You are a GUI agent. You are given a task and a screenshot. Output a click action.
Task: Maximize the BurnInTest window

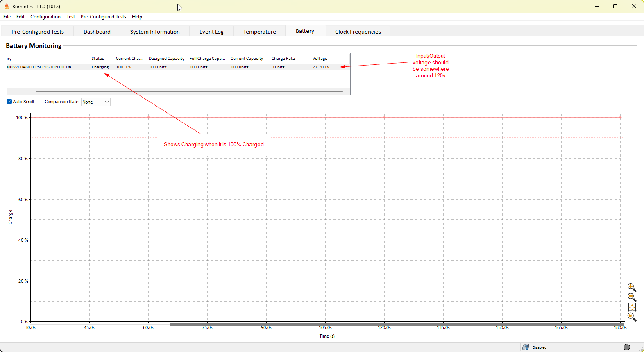pyautogui.click(x=615, y=6)
